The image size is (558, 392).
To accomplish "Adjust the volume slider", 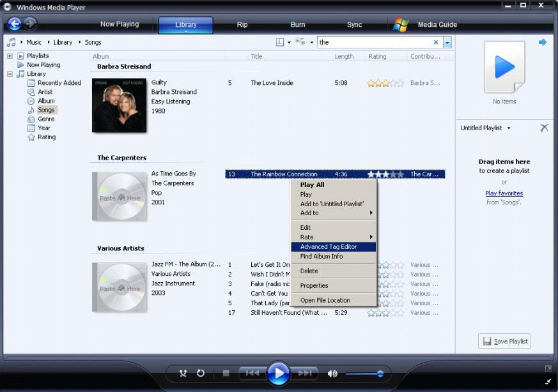I will tap(364, 373).
